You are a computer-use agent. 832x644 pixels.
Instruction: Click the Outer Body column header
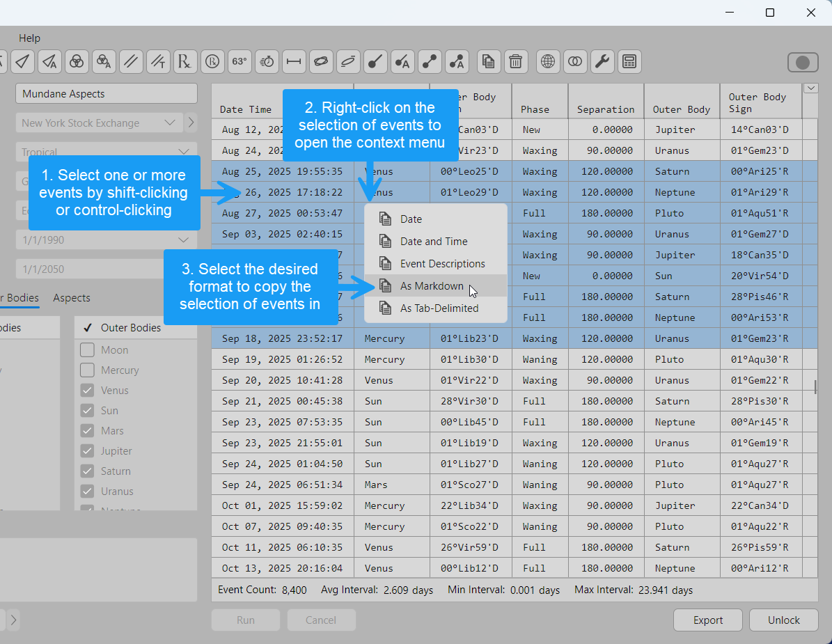point(682,101)
